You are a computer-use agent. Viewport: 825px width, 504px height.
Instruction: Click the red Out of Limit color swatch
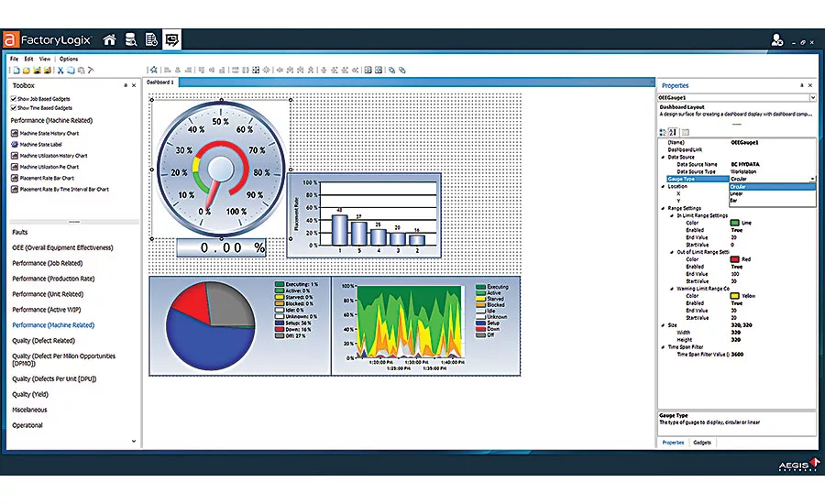[734, 259]
